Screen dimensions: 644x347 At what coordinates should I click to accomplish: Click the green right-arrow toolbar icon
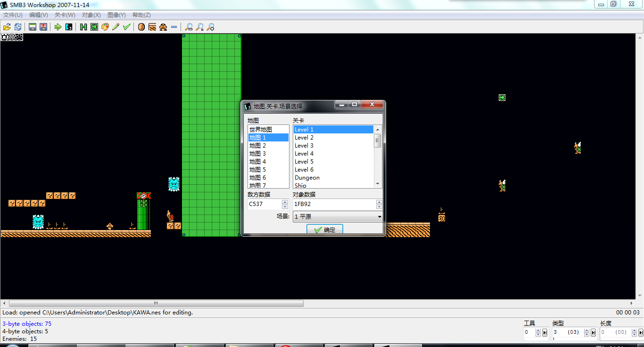coord(58,27)
